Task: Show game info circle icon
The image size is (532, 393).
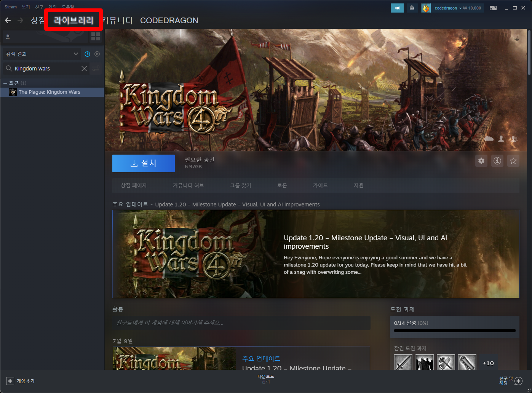Action: point(497,161)
